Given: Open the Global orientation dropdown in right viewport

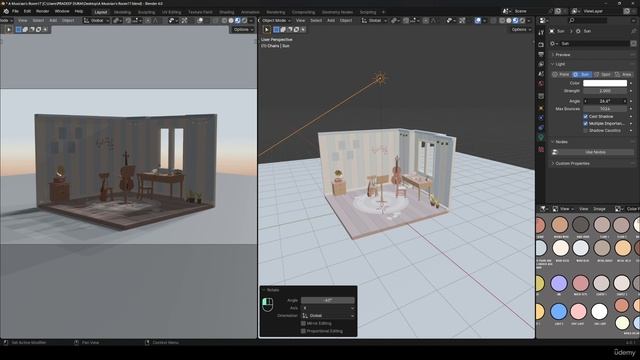Looking at the screenshot, I should click(373, 20).
